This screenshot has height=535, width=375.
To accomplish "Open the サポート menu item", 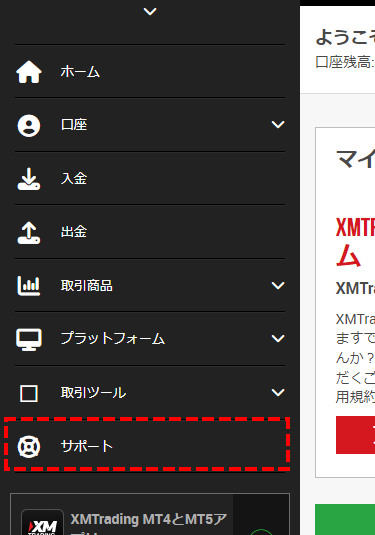I will click(150, 446).
